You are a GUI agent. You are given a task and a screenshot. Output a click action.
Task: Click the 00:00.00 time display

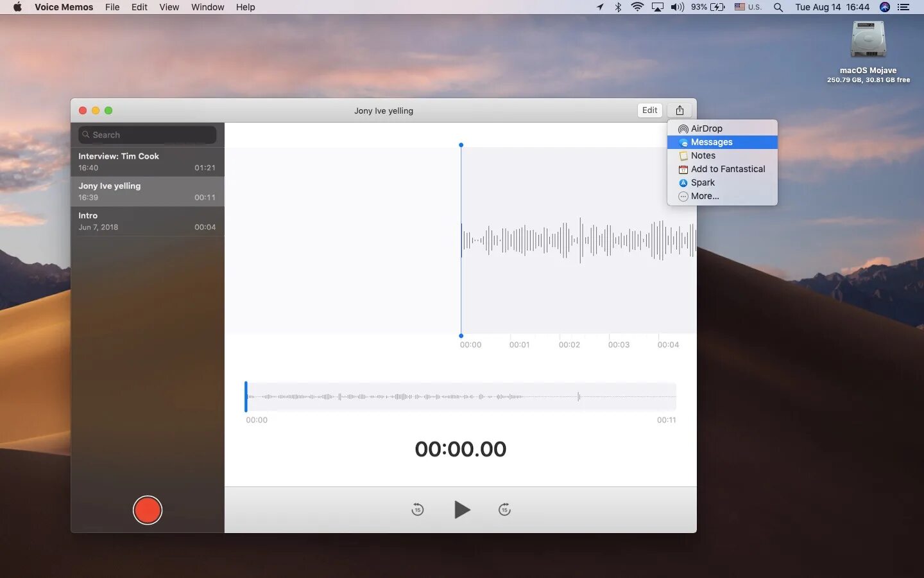pyautogui.click(x=461, y=449)
